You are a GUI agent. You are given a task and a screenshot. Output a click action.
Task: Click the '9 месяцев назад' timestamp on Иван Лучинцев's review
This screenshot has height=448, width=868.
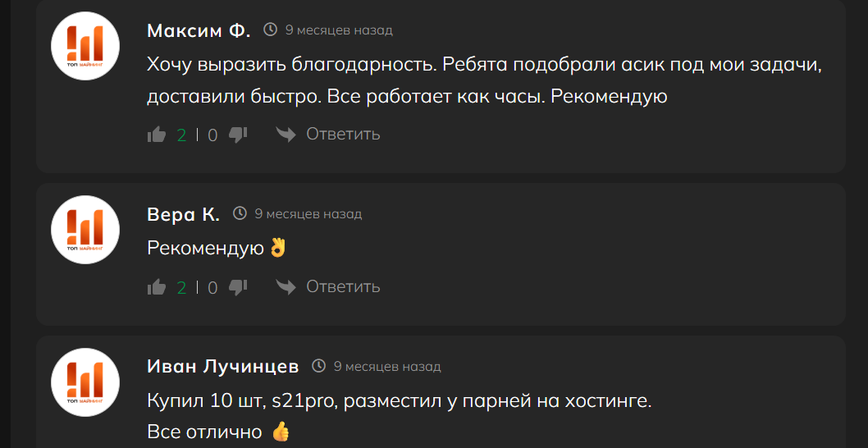386,367
